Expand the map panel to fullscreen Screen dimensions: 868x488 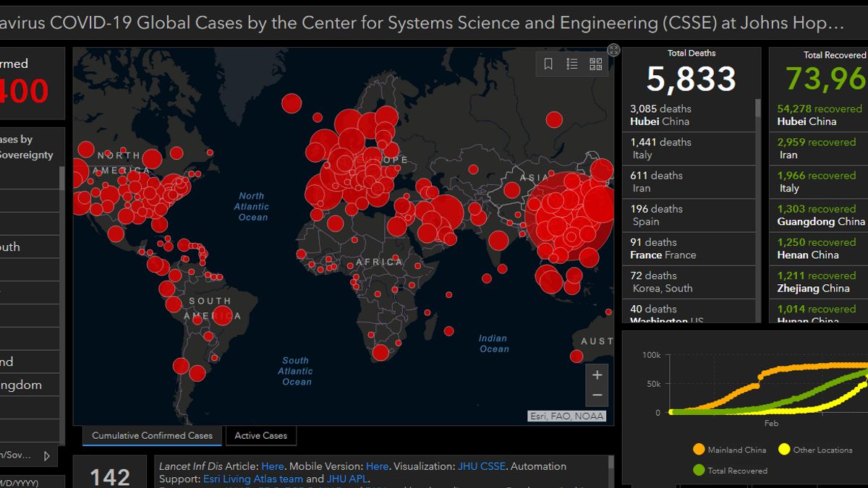coord(613,50)
